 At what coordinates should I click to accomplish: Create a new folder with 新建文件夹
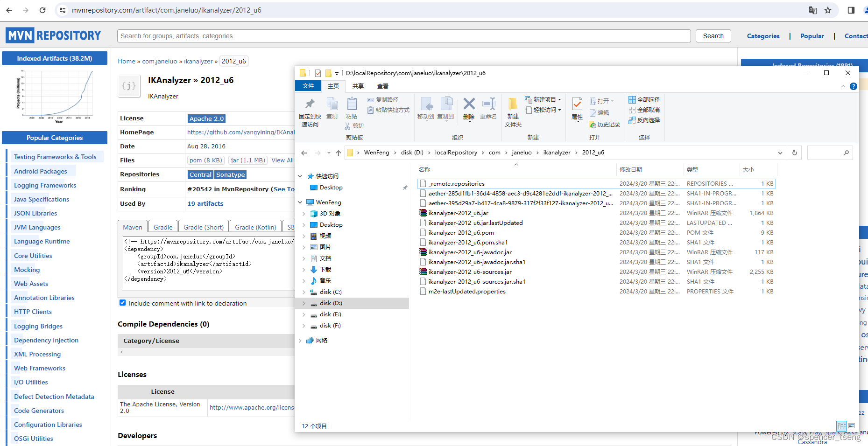pyautogui.click(x=512, y=111)
